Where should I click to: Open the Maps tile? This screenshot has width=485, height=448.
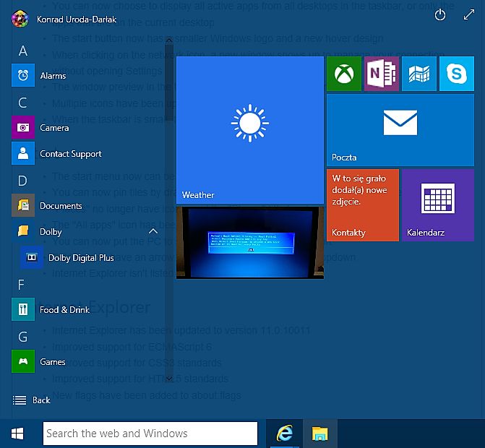click(419, 74)
